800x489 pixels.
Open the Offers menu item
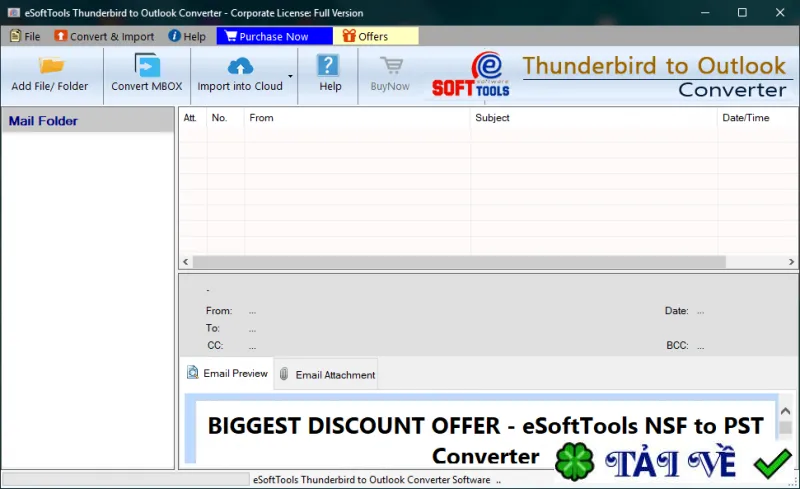pos(375,36)
